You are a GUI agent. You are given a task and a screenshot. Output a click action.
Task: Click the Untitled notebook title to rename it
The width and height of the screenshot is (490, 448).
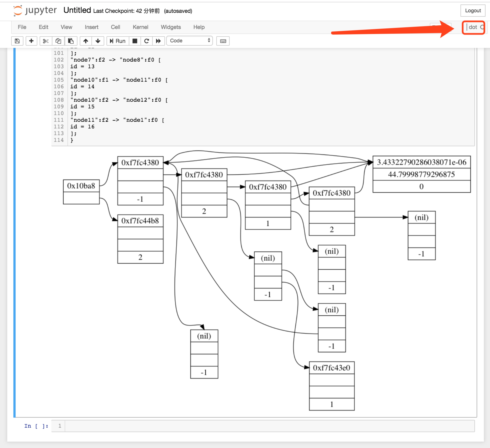click(x=77, y=10)
